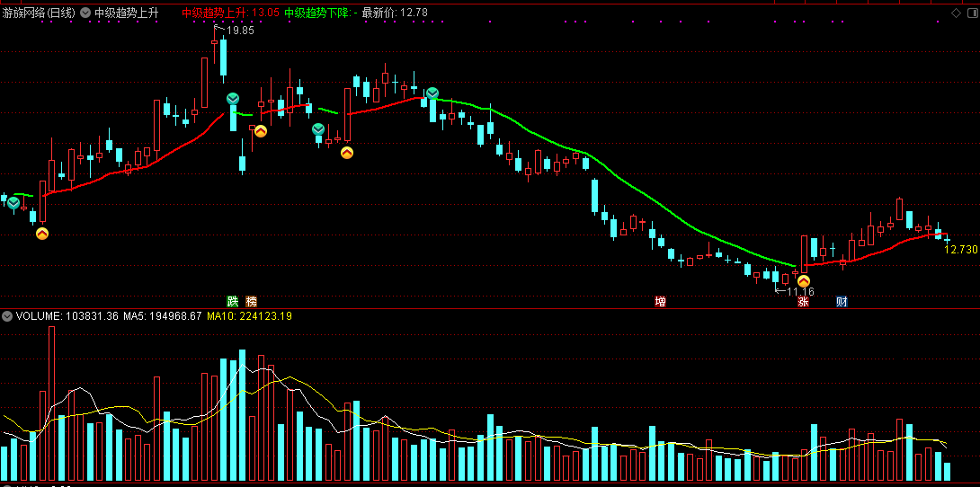Click the VOLUME: 103831.36 readout
The image size is (980, 487).
click(67, 316)
